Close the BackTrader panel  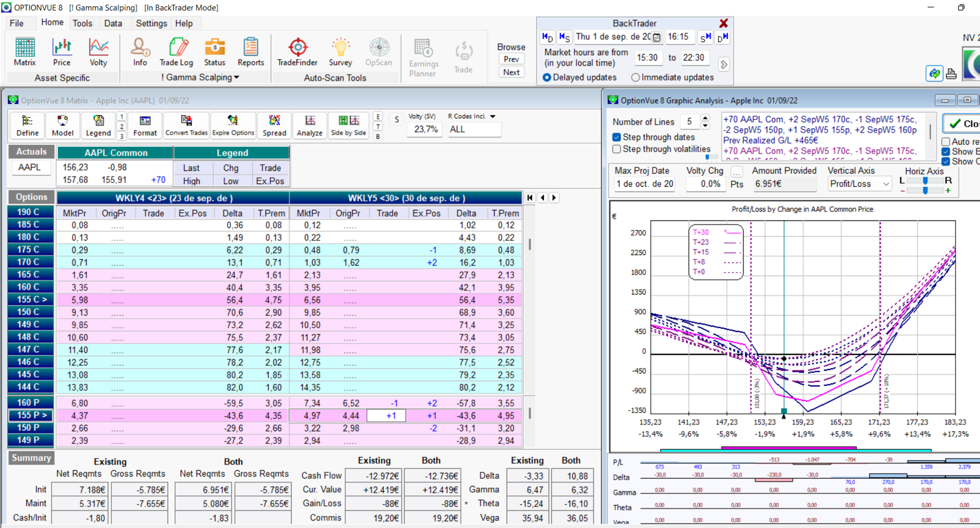click(723, 23)
